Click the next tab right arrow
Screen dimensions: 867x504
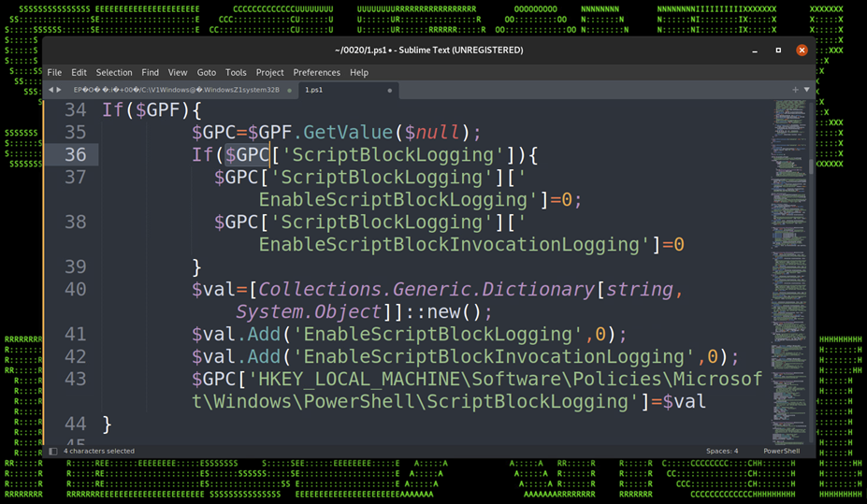tap(60, 90)
